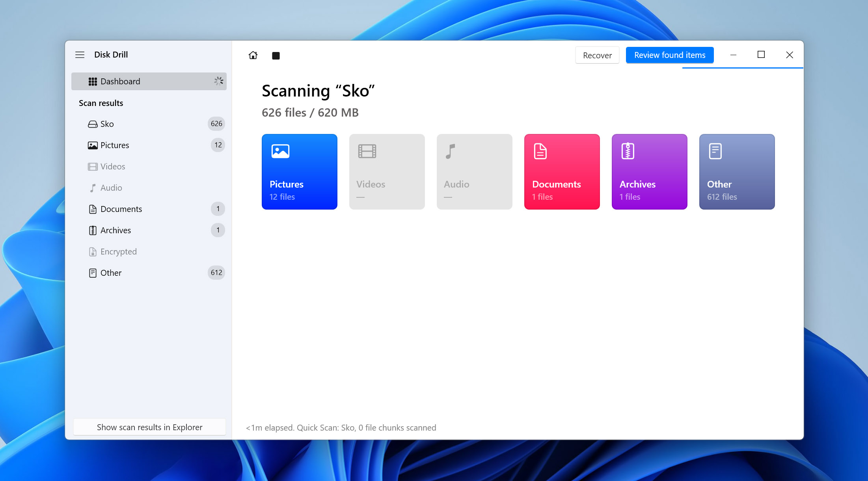The image size is (868, 481).
Task: Click the music note on Audio card
Action: [x=450, y=151]
